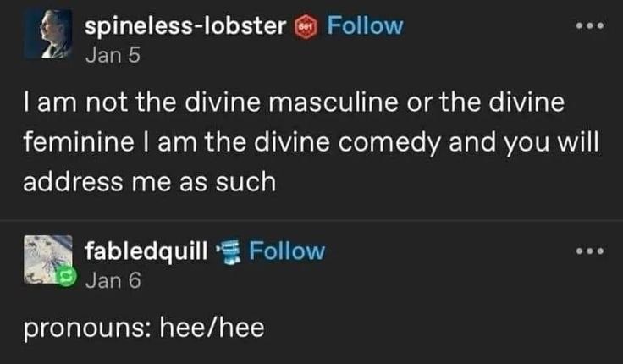This screenshot has height=364, width=623.
Task: Open the three-dot menu on fabledquill's reply
Action: [x=587, y=251]
